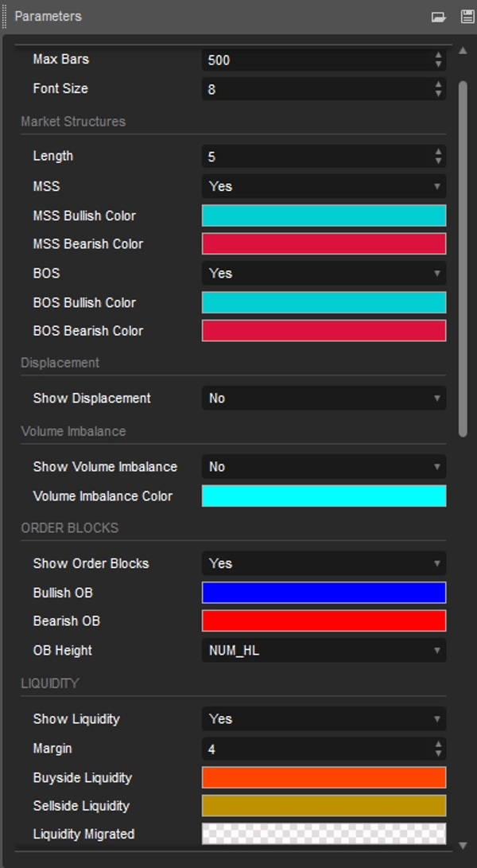Click the scroll up arrow of the panel
477x868 pixels.
[463, 52]
